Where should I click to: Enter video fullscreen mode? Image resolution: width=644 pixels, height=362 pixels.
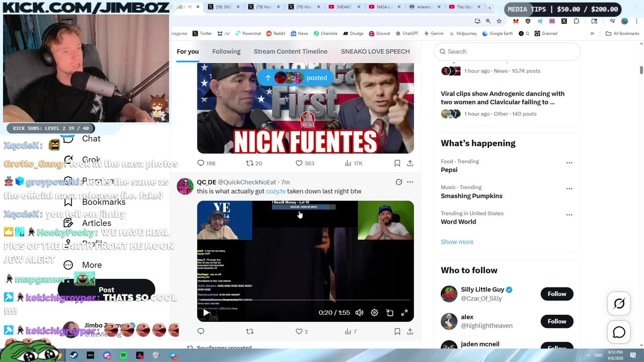pyautogui.click(x=404, y=313)
